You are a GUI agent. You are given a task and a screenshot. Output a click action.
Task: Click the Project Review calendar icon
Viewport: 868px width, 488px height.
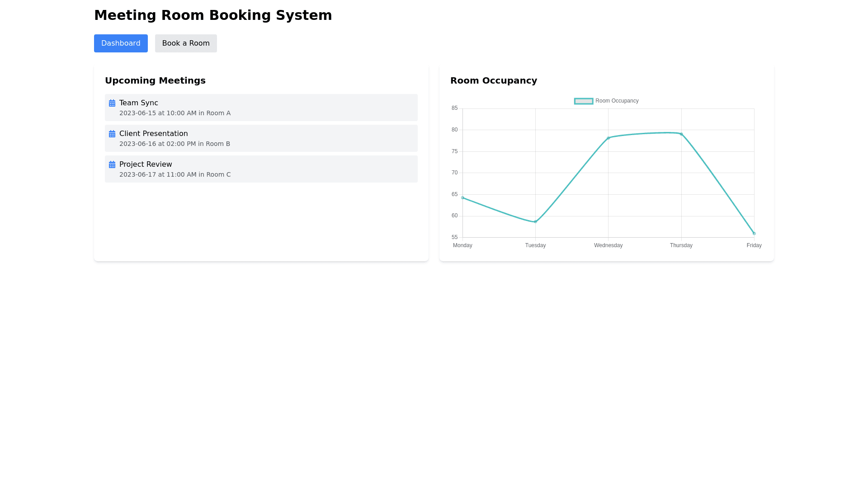112,164
